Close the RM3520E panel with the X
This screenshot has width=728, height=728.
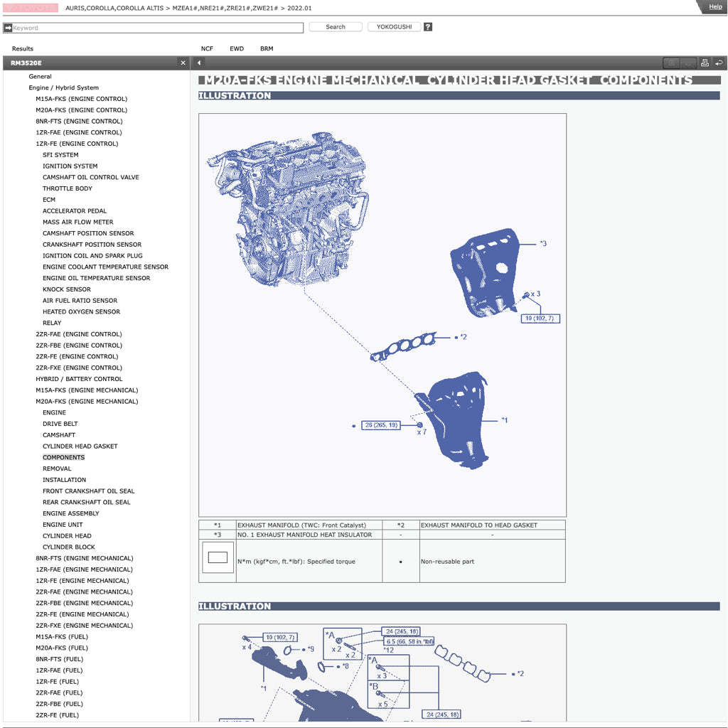(x=183, y=63)
